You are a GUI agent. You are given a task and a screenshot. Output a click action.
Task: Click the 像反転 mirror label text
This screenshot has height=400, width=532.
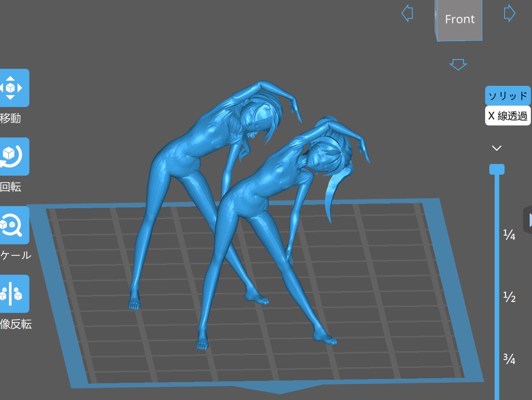tap(16, 324)
